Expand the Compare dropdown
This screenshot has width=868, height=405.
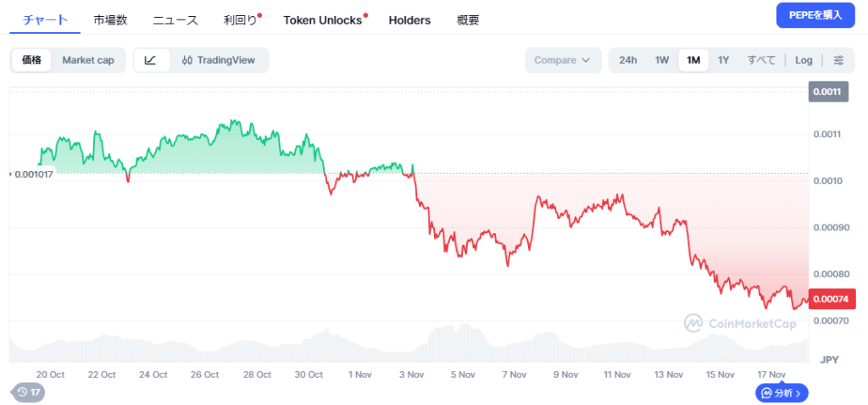pyautogui.click(x=563, y=60)
